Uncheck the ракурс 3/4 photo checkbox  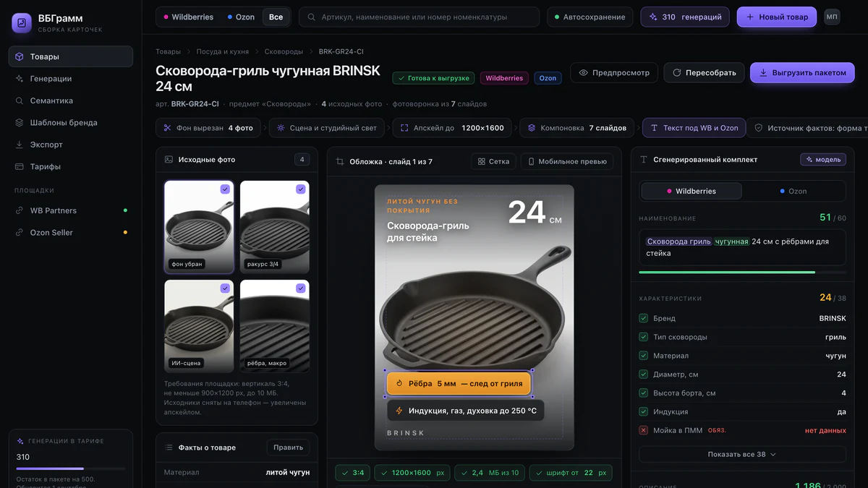coord(301,189)
